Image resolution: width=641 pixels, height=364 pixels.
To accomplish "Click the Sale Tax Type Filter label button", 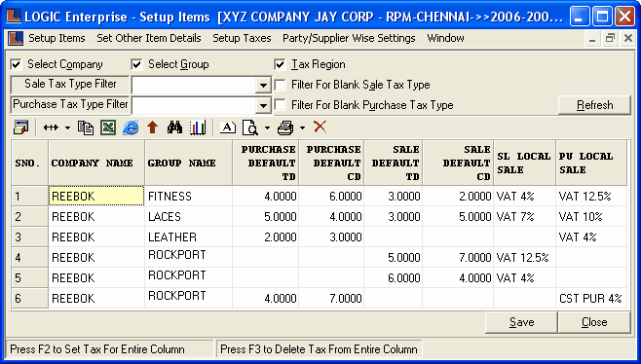I will [x=70, y=84].
